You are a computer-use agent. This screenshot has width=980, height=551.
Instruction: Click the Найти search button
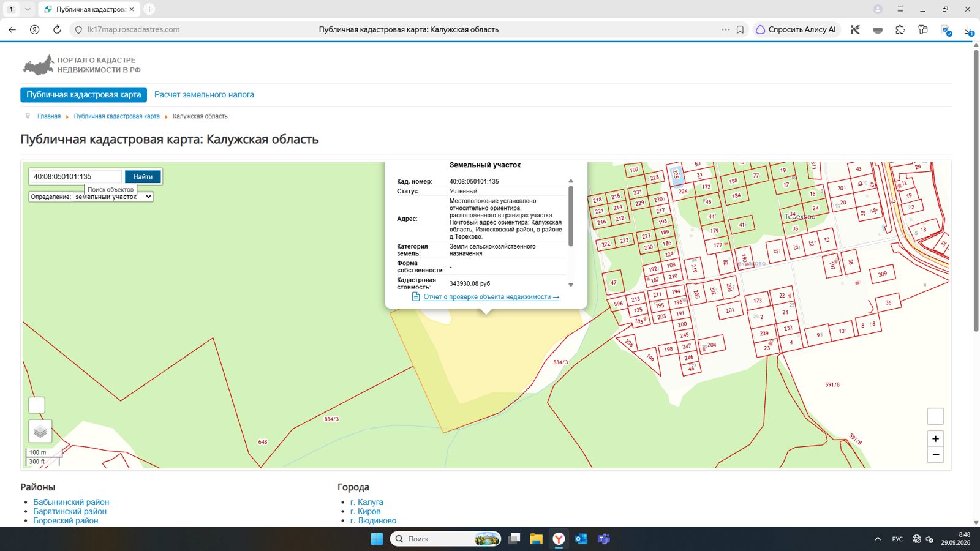coord(143,176)
